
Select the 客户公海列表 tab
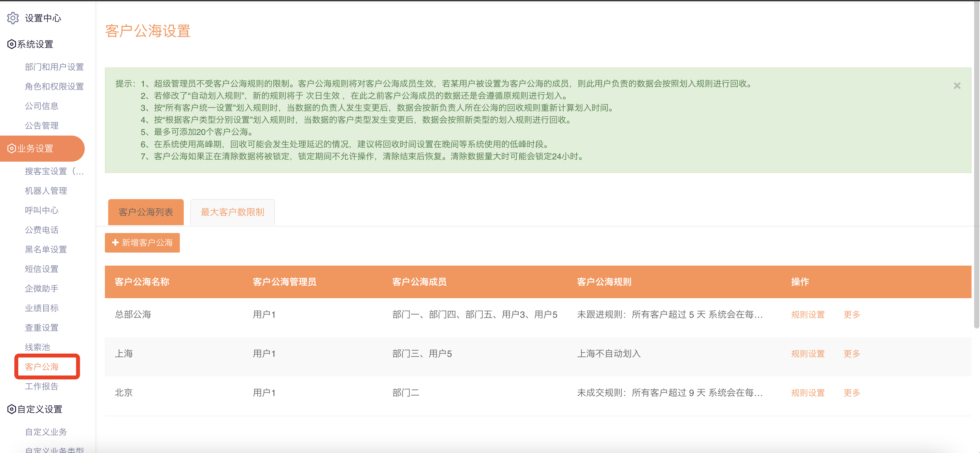[x=146, y=212]
